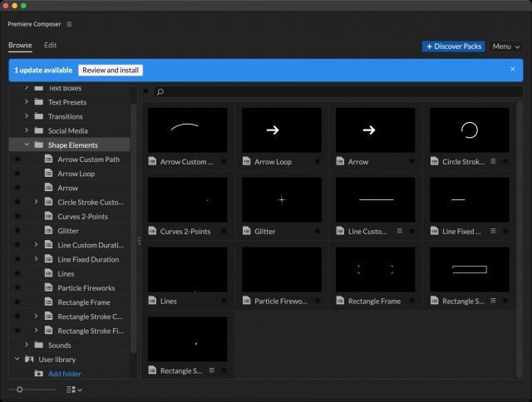
Task: Click the Add folder icon in User library
Action: [x=38, y=374]
